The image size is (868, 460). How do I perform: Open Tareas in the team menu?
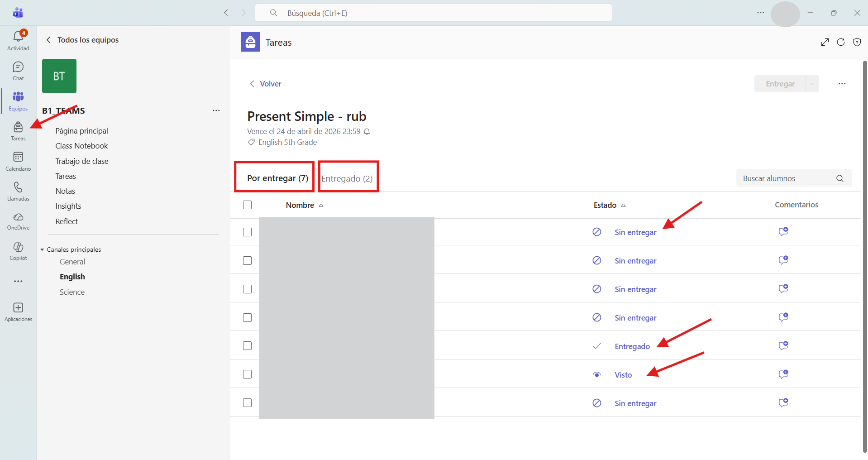pos(66,176)
